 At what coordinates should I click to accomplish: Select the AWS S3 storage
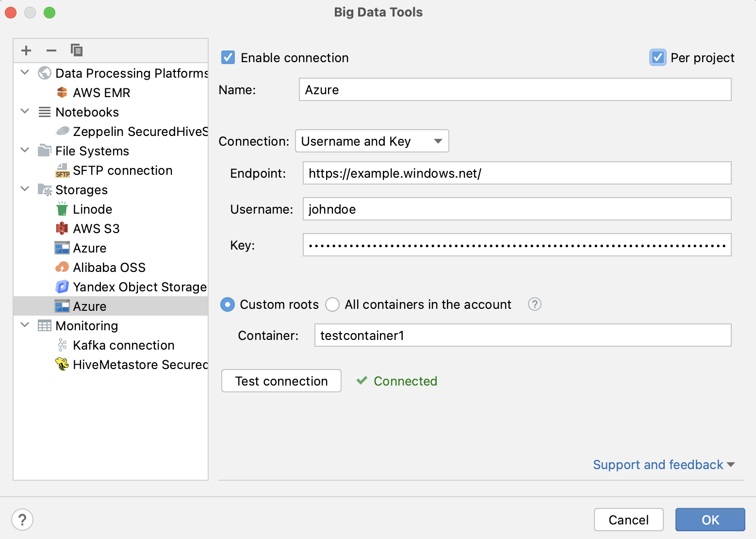(96, 228)
